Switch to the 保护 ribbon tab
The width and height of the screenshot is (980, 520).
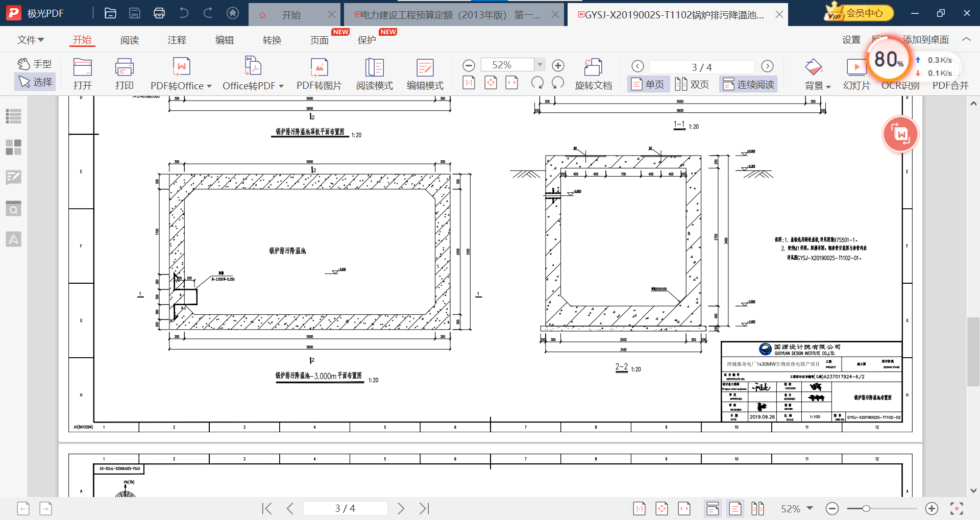367,40
